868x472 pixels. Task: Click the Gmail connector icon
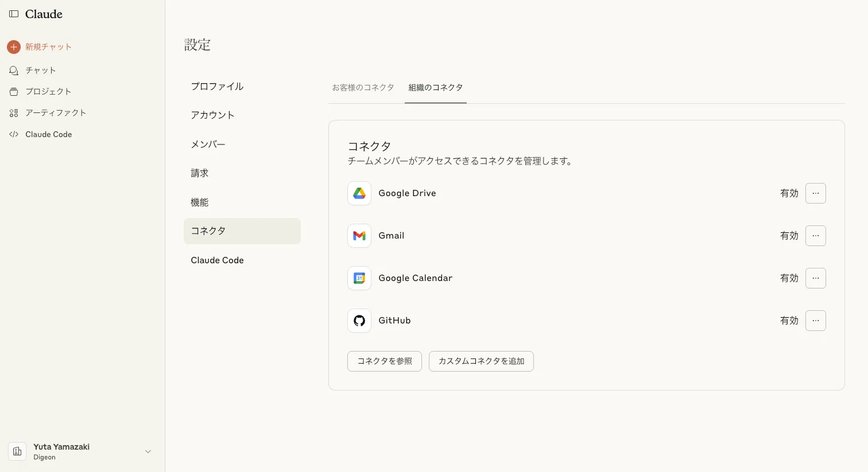click(359, 236)
